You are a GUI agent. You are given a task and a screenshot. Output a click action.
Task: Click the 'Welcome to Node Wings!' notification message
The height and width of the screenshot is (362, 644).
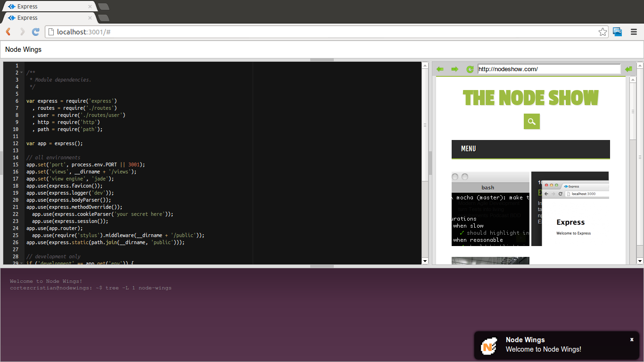coord(544,349)
